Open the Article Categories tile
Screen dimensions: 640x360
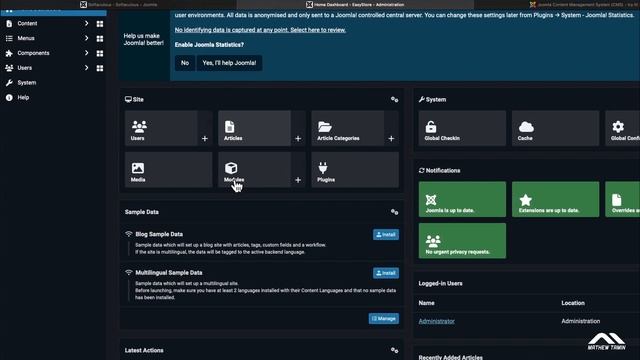click(x=347, y=128)
